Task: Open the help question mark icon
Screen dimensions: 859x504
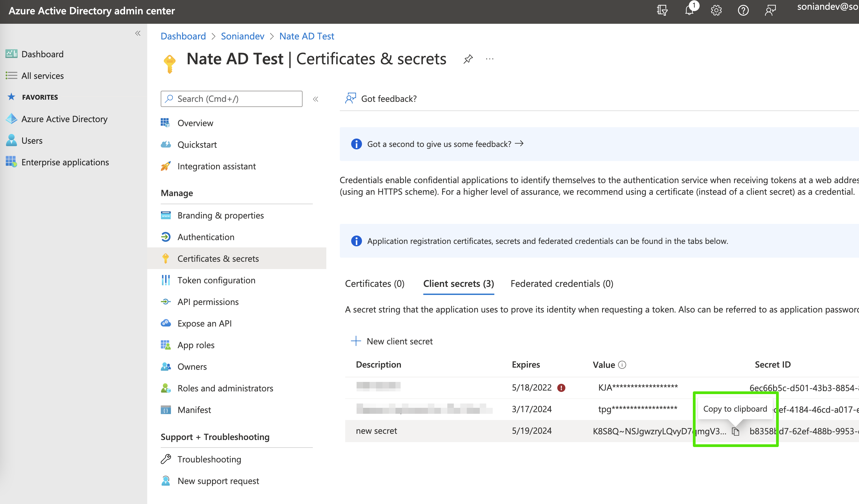Action: point(743,10)
